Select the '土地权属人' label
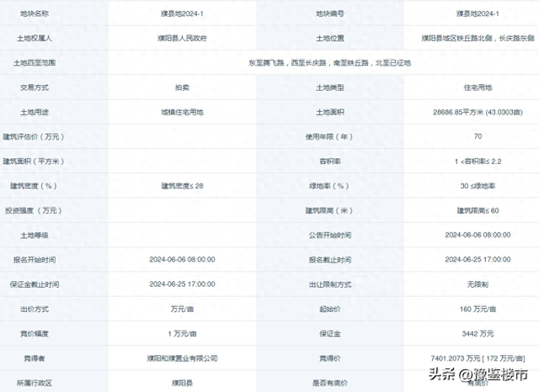Screen dimensions: 539x392 coord(35,38)
